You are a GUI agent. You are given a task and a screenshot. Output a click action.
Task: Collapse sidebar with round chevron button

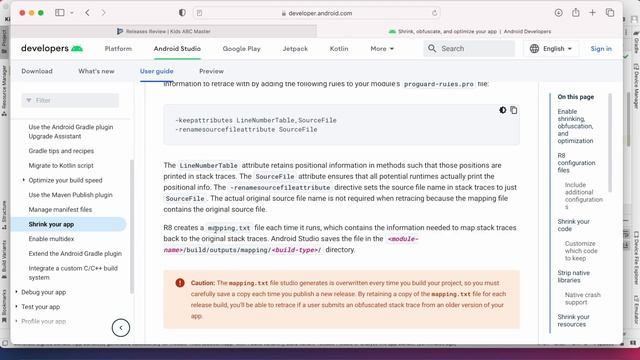(120, 328)
